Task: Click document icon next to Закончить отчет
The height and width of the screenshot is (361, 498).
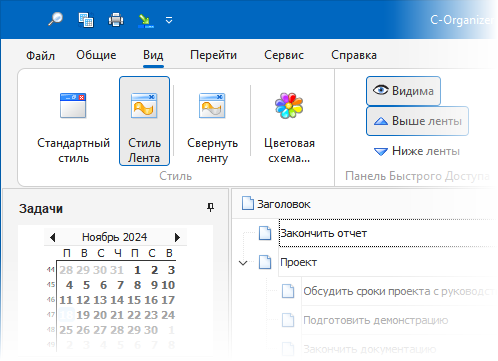Action: coord(265,233)
